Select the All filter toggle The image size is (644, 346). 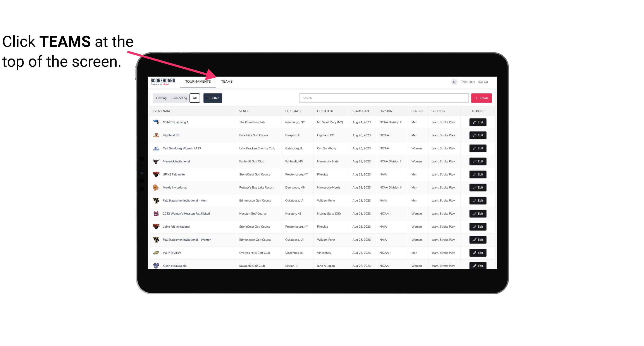tap(195, 98)
